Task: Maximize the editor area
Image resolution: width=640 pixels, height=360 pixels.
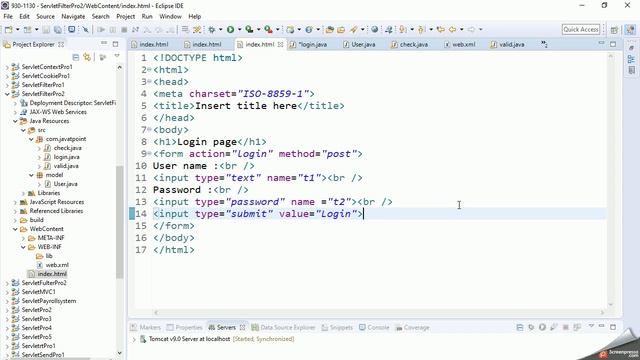Action: (613, 44)
